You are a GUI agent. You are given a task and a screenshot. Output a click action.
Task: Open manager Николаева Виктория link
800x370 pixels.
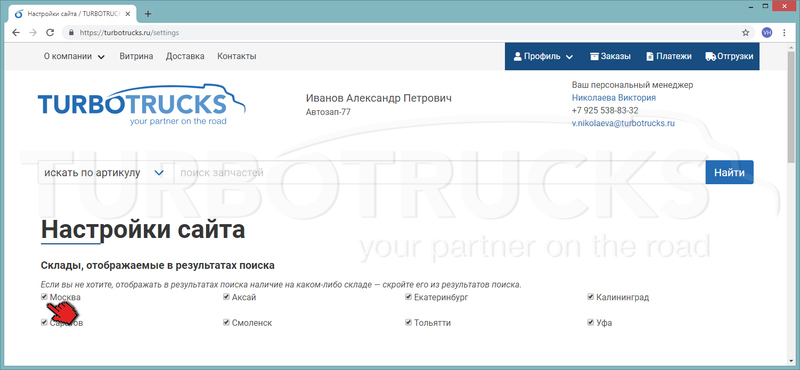614,97
